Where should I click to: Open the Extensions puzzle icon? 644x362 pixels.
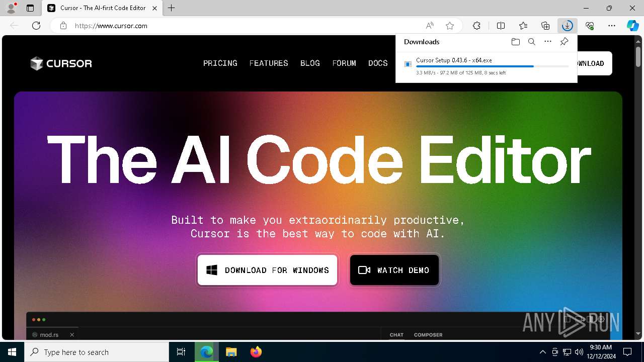point(476,26)
